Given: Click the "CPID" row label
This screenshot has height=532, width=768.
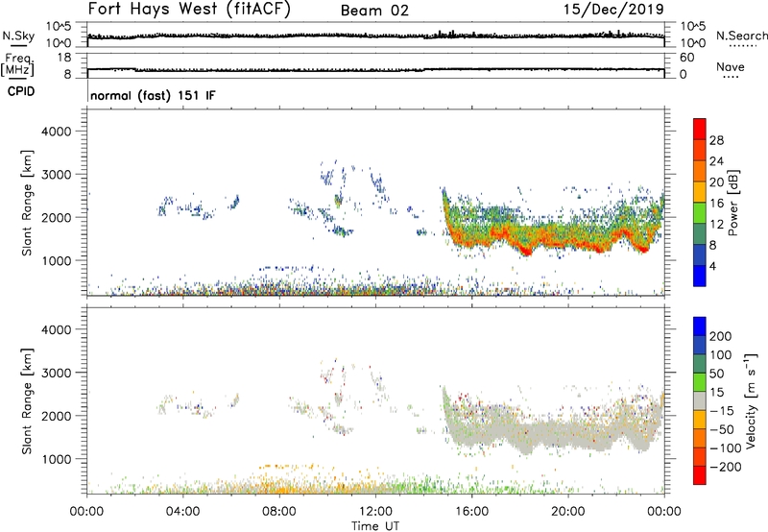Looking at the screenshot, I should pyautogui.click(x=21, y=91).
